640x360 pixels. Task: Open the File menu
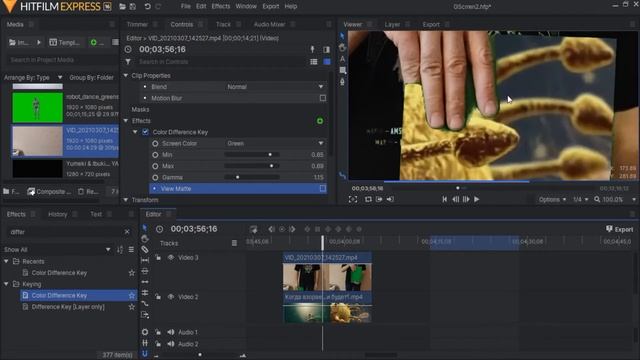click(x=185, y=7)
